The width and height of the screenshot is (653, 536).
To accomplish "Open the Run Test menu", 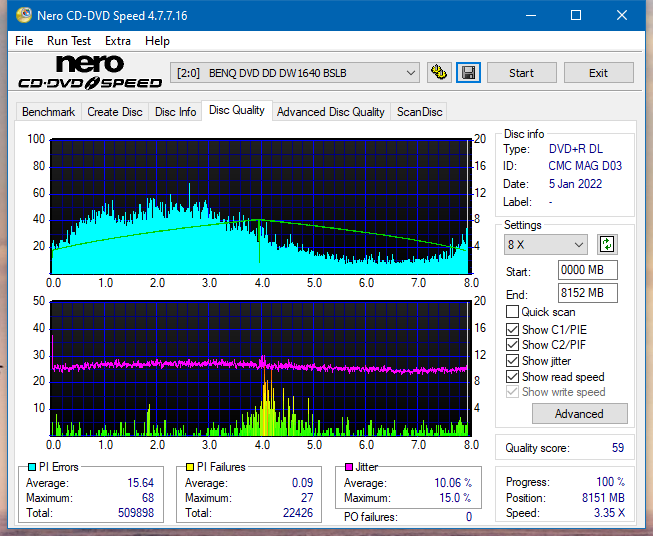I will pos(69,41).
